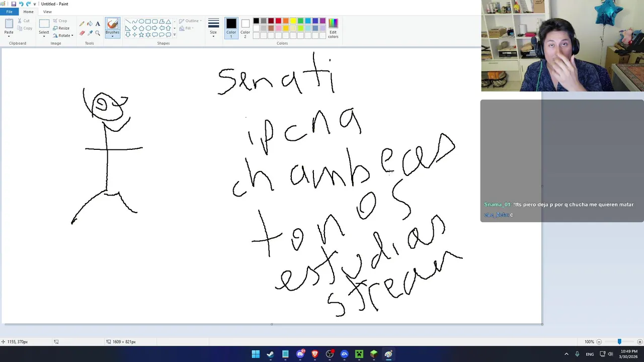The image size is (644, 362).
Task: Choose the Curve shape
Action: pos(134,22)
